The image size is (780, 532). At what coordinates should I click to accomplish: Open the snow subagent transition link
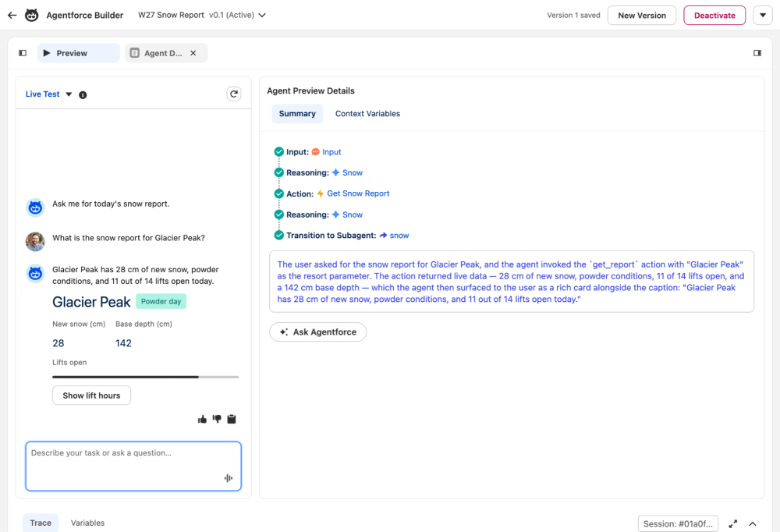click(x=399, y=236)
